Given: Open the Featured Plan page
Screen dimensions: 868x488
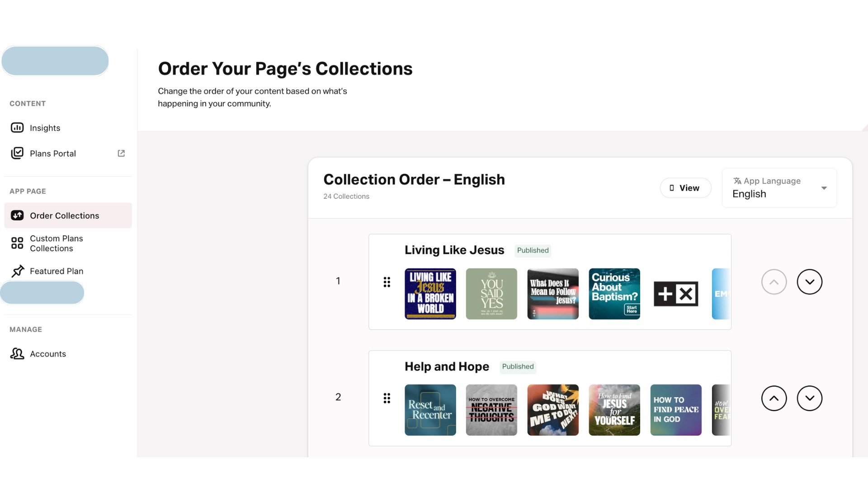Looking at the screenshot, I should click(57, 271).
